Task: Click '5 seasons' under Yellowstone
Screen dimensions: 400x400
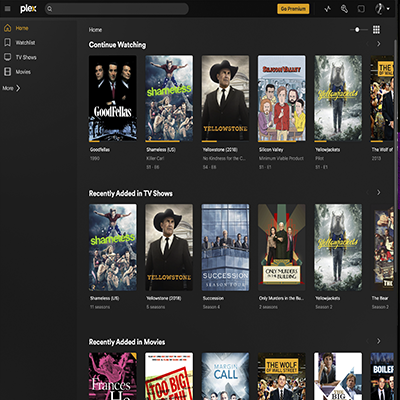Action: [x=156, y=307]
